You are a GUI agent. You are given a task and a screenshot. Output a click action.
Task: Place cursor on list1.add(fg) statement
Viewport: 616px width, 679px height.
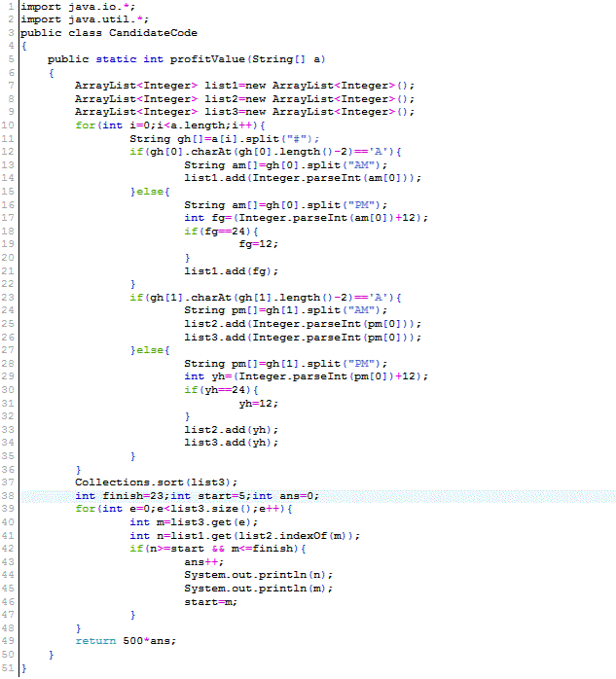[x=232, y=270]
